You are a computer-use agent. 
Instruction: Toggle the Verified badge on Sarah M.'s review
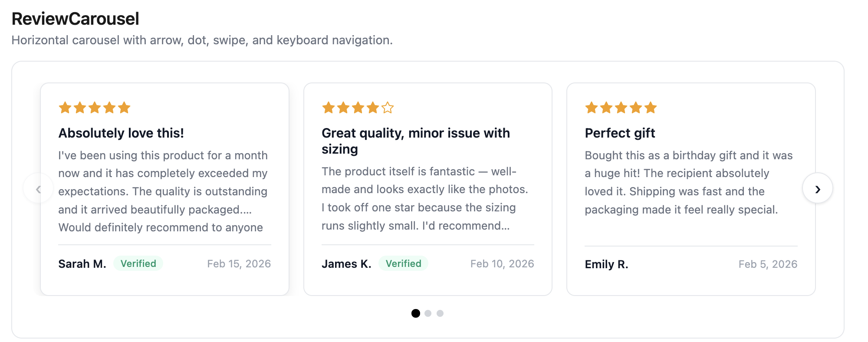pos(138,263)
